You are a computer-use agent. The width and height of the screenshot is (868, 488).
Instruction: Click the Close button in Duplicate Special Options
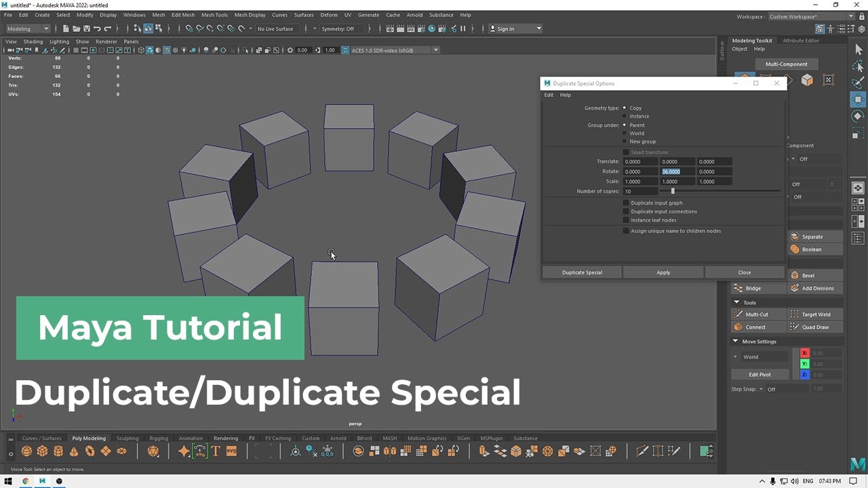click(745, 272)
